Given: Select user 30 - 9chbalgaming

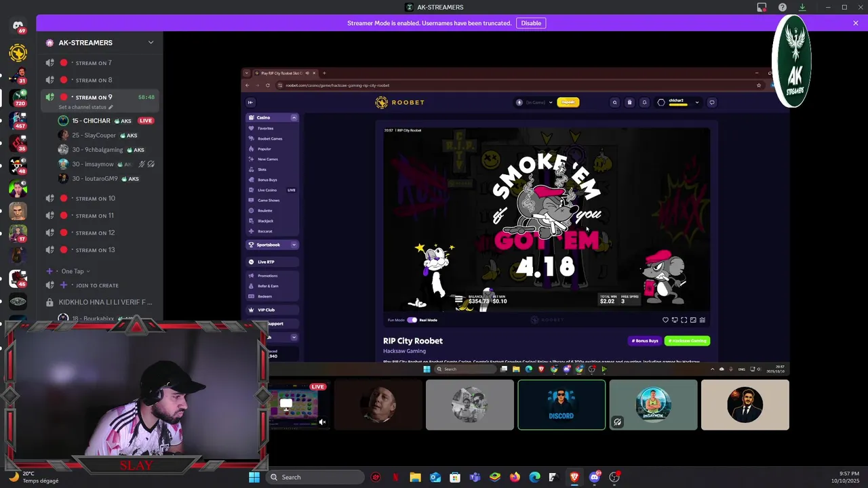Looking at the screenshot, I should (x=106, y=150).
